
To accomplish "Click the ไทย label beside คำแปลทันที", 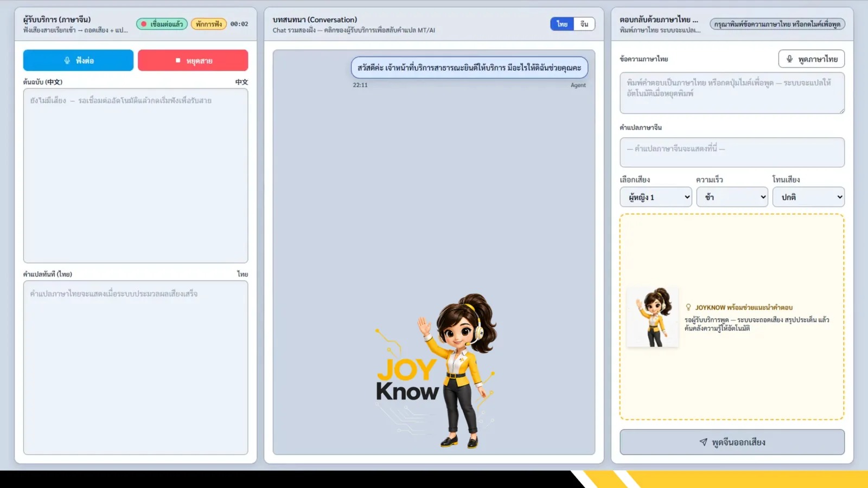I will coord(242,274).
